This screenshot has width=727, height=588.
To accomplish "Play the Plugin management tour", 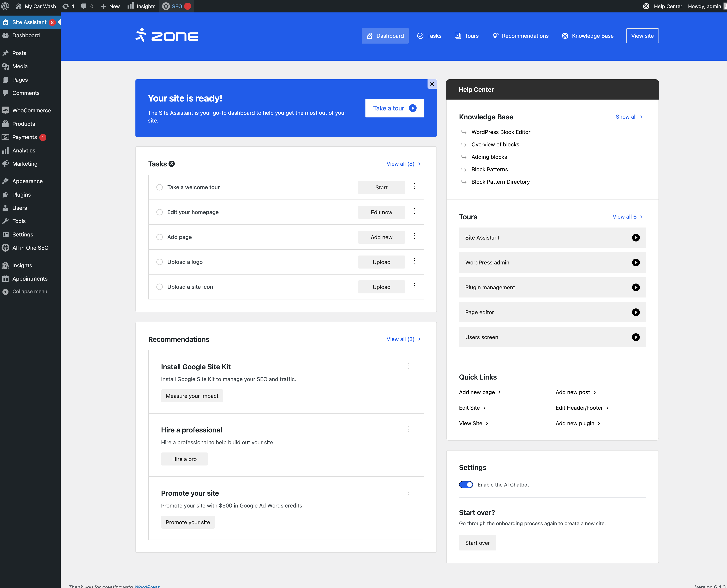I will pyautogui.click(x=636, y=287).
